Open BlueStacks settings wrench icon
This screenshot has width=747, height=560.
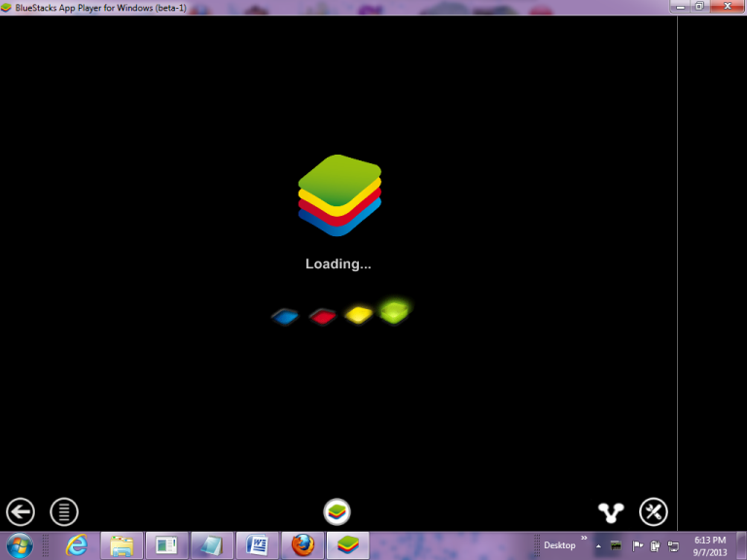coord(654,512)
